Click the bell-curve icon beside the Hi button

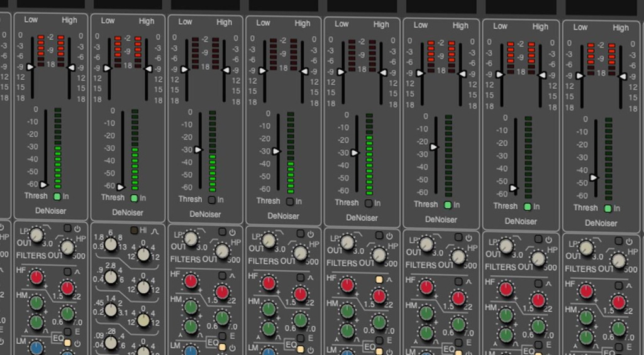pyautogui.click(x=155, y=231)
